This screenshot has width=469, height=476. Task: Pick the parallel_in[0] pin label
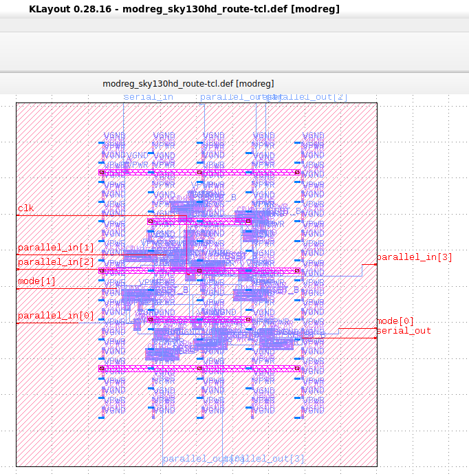click(x=56, y=316)
